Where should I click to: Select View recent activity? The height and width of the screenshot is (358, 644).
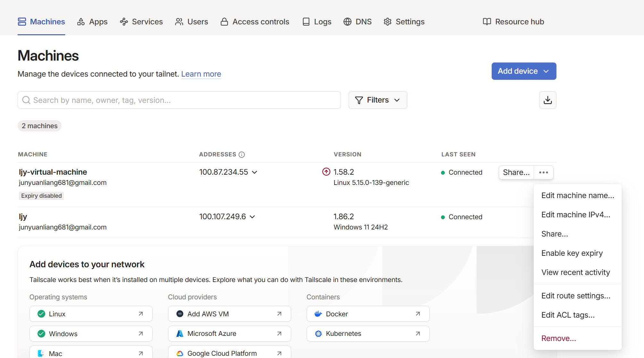click(578, 272)
